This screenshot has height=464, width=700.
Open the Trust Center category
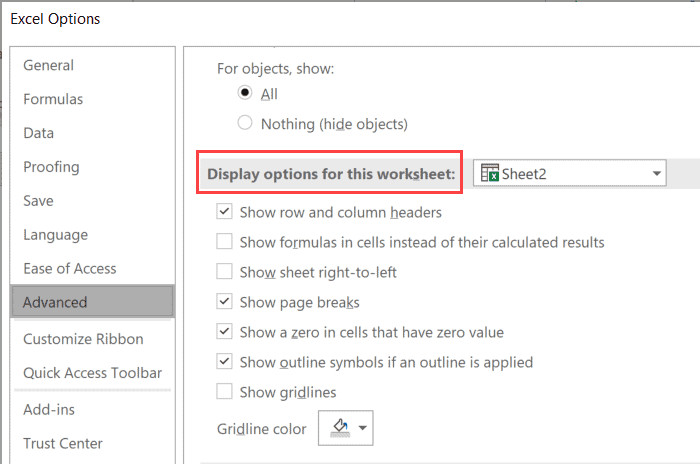click(x=63, y=443)
